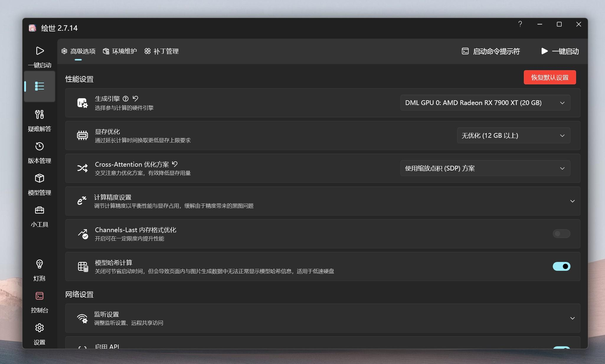The image size is (605, 364).
Task: Click 恢复默认设置 red button
Action: [x=550, y=77]
